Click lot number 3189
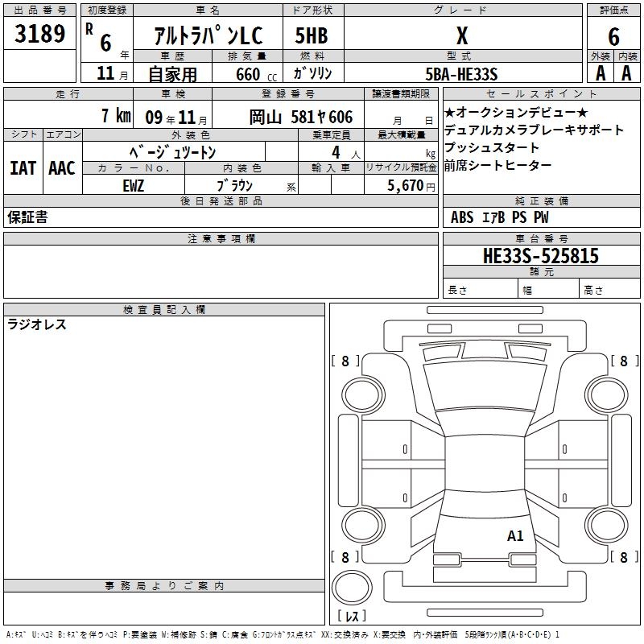The width and height of the screenshot is (644, 644). (39, 34)
